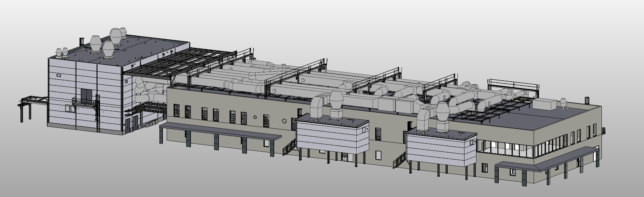Select the rectangular rooftop unit on right roof
Screen dimensions: 644x197
544,104
